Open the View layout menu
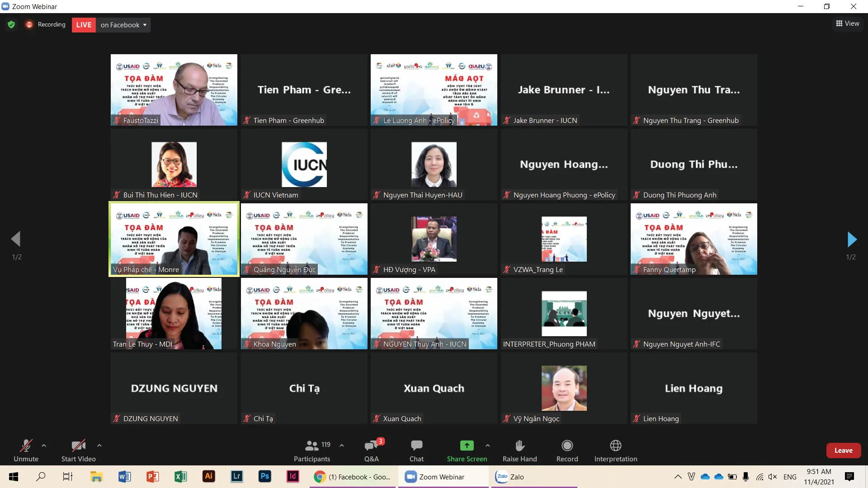The height and width of the screenshot is (488, 868). pos(848,23)
